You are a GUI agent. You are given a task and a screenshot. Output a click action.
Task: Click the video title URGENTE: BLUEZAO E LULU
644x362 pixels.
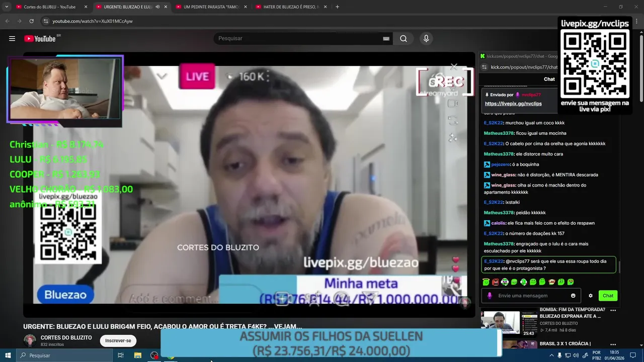(x=163, y=326)
